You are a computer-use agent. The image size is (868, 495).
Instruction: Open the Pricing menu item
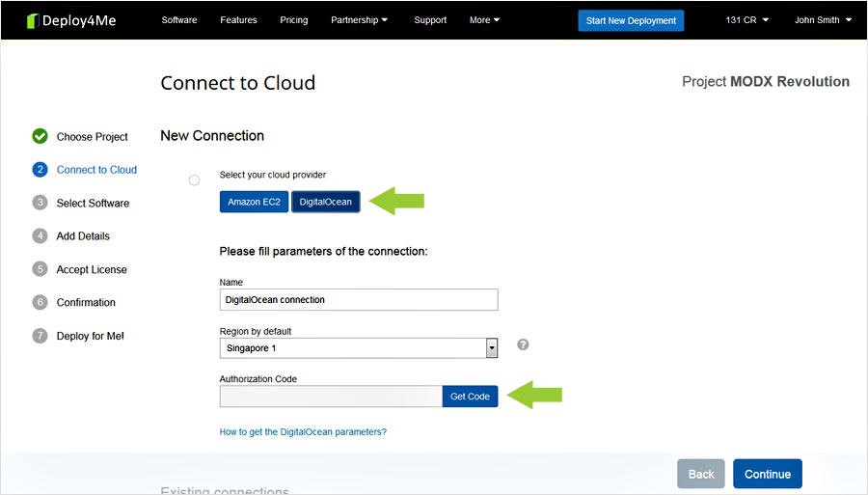coord(294,20)
